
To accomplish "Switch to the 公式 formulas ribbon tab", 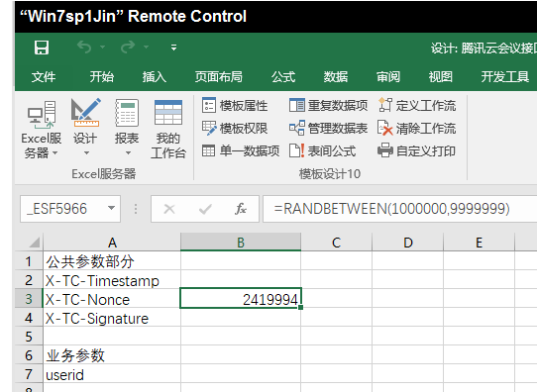I will [x=283, y=76].
